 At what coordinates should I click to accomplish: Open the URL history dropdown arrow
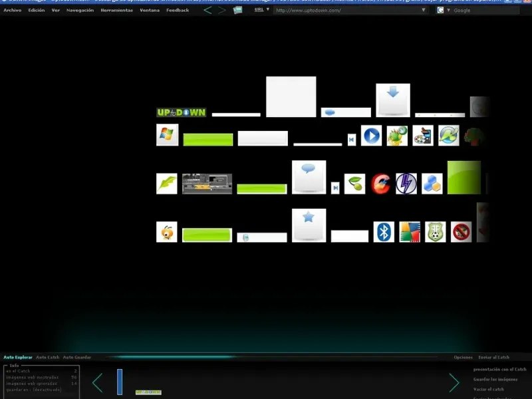pyautogui.click(x=424, y=10)
